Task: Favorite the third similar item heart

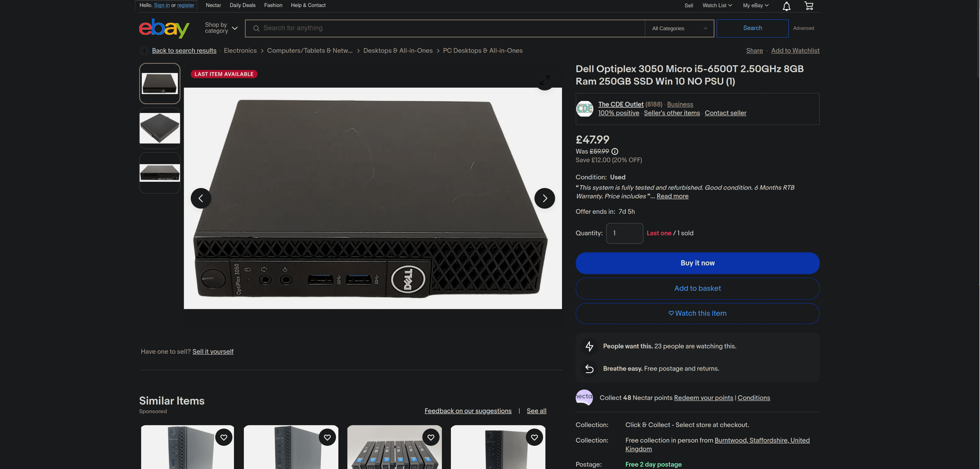Action: 431,437
